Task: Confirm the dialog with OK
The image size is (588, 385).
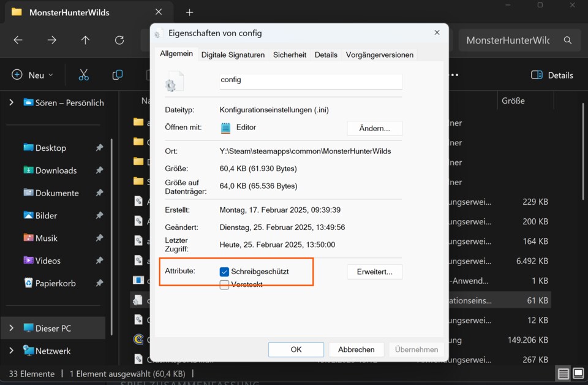Action: pos(296,349)
